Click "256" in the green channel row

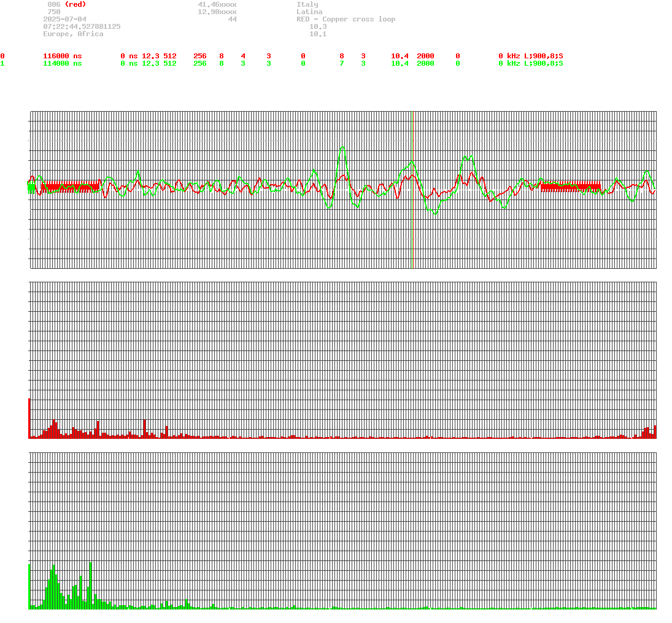pyautogui.click(x=200, y=63)
